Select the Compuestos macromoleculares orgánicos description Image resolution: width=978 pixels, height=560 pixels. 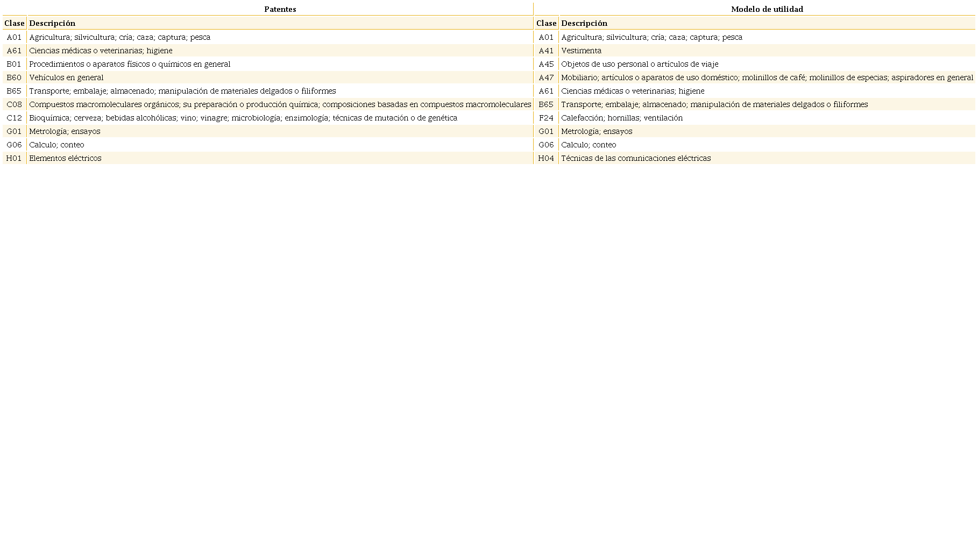[280, 104]
